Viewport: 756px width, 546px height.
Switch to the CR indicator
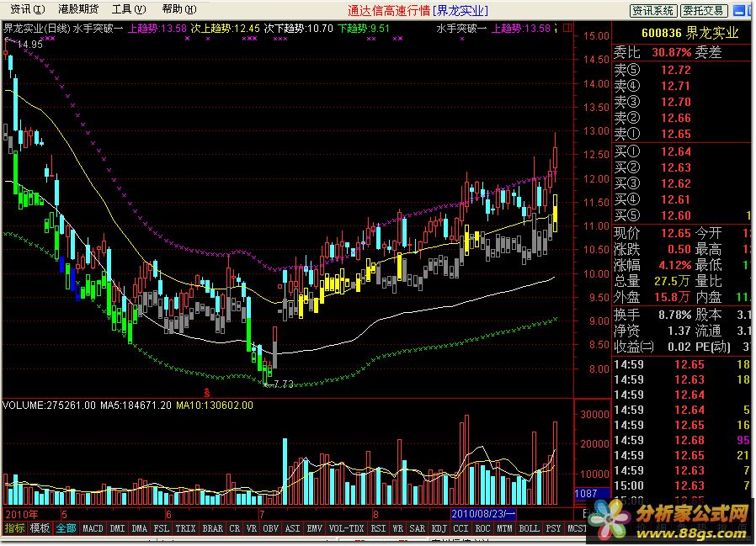pos(235,528)
